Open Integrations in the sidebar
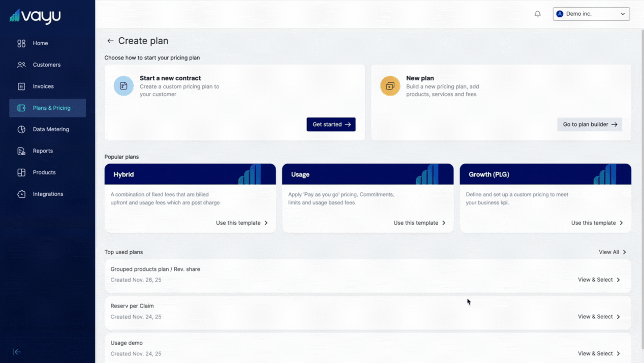The height and width of the screenshot is (363, 644). [48, 194]
